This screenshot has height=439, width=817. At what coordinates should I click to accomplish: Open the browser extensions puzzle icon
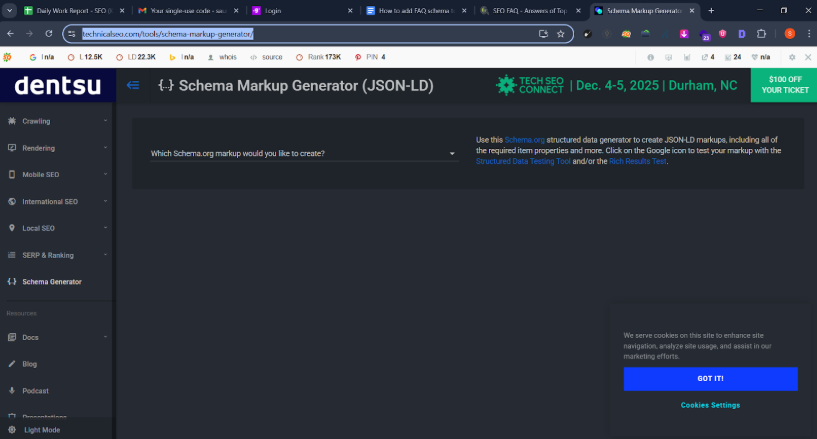(760, 33)
